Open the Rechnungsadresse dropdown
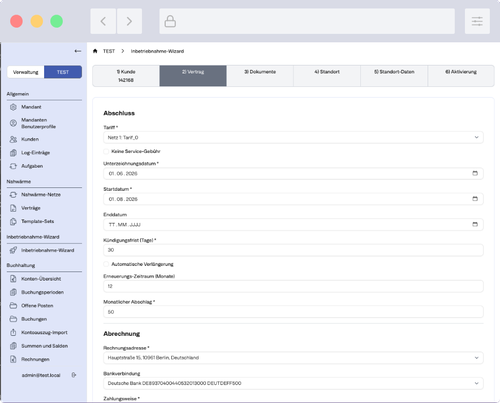500x403 pixels. tap(293, 358)
